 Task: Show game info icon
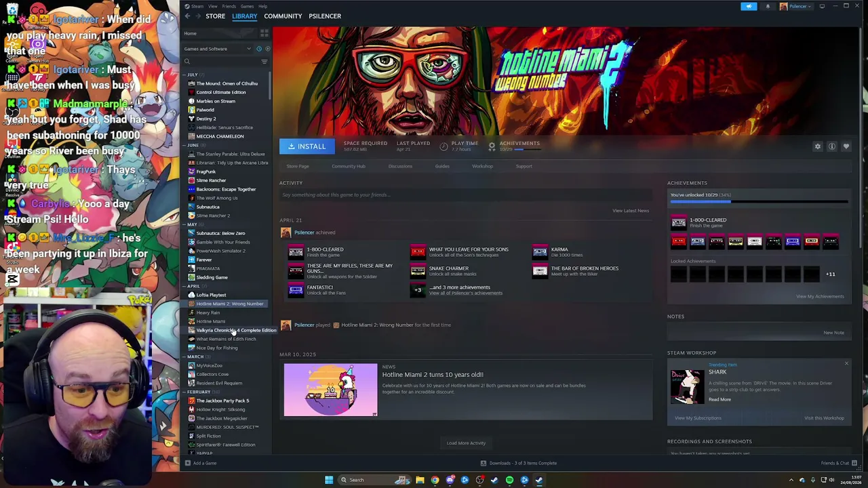point(832,146)
